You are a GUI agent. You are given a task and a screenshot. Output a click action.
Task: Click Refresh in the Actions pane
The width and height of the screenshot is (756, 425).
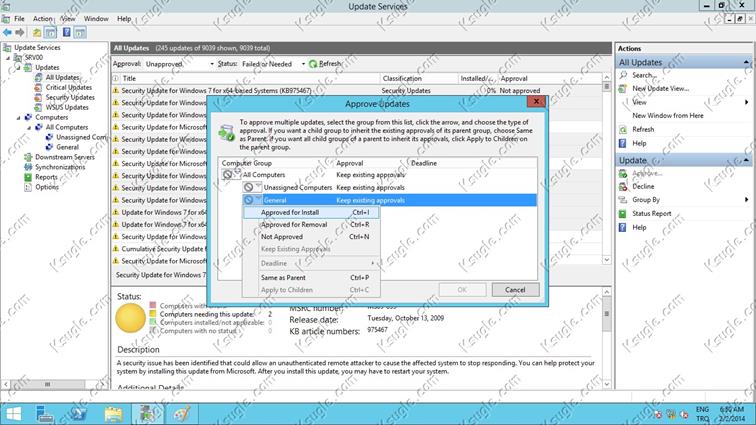[643, 129]
